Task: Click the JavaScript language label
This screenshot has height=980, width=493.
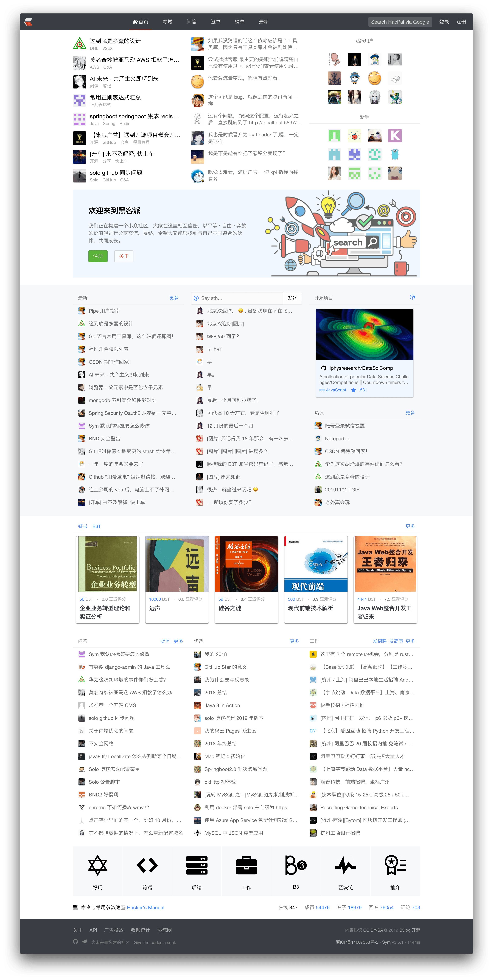Action: (336, 390)
